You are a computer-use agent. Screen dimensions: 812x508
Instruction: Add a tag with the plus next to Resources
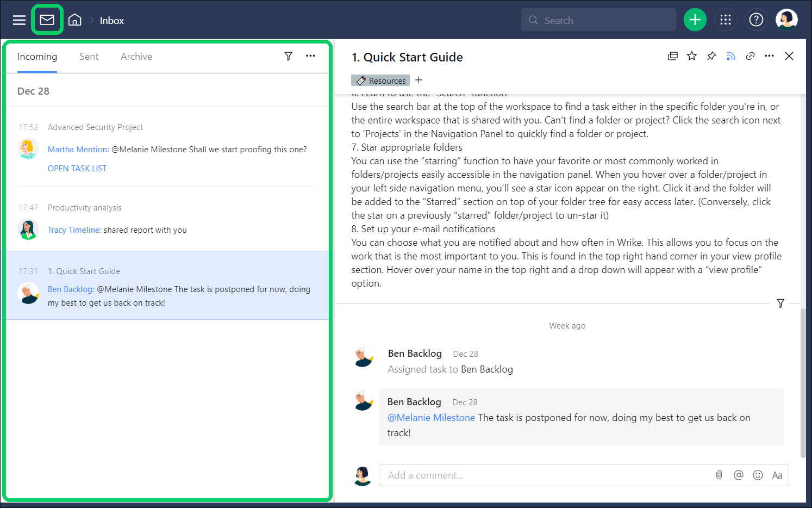419,80
